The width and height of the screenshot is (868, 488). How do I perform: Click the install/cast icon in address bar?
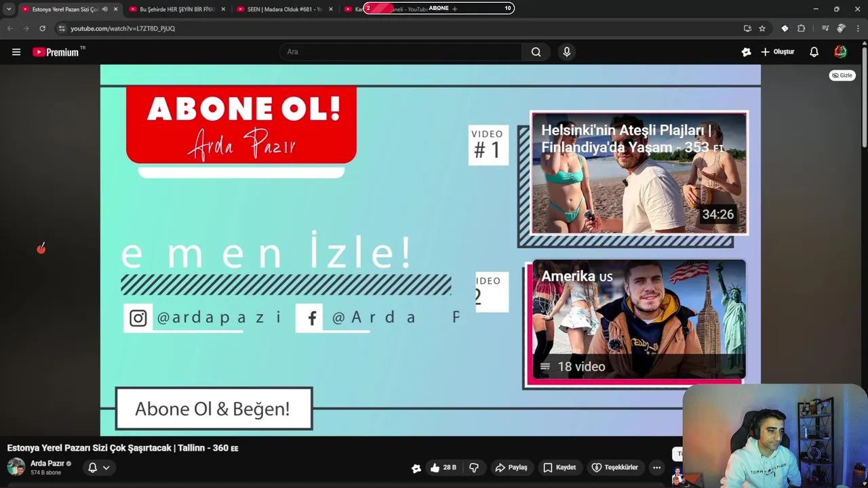tap(747, 28)
